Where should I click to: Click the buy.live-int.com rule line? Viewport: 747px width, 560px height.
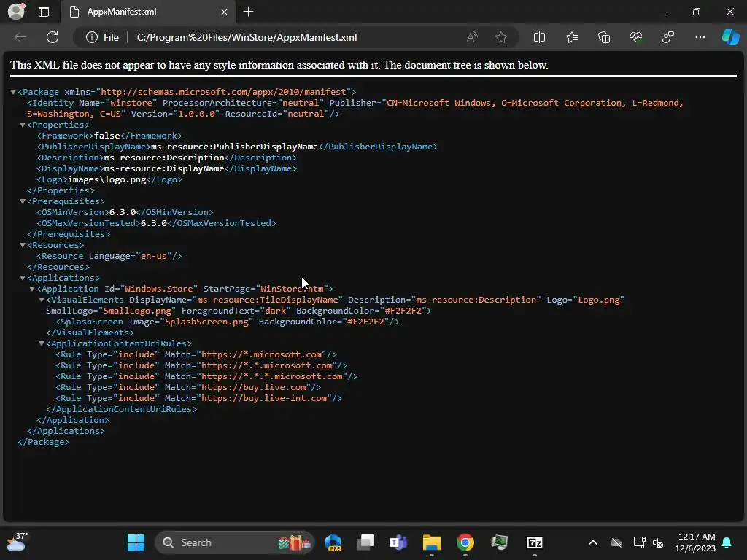coord(198,399)
